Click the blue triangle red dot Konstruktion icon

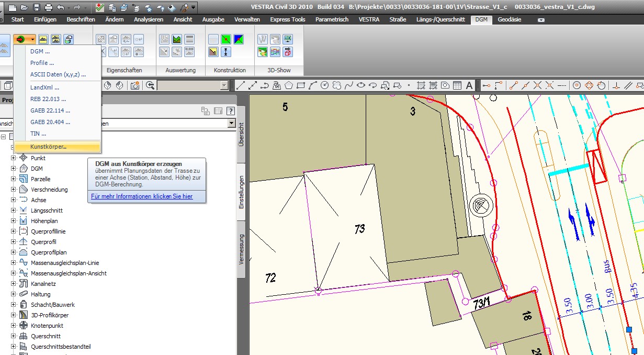coord(239,39)
